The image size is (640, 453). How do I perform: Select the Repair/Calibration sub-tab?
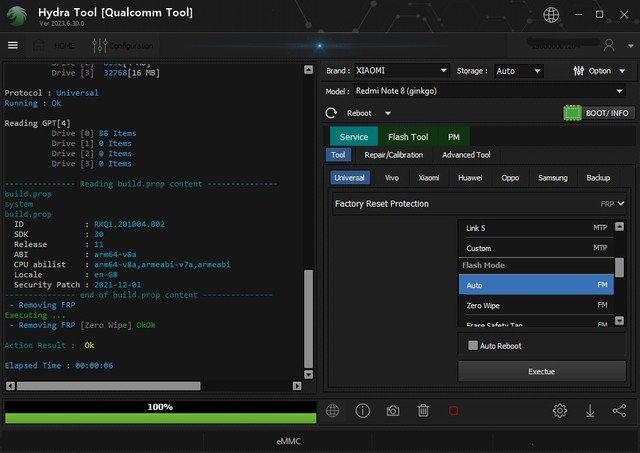(x=393, y=155)
